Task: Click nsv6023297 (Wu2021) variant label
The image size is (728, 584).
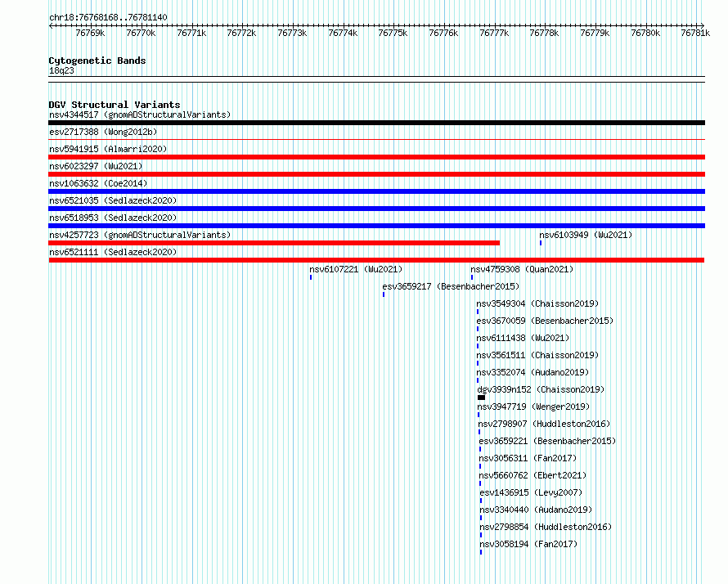Action: pos(96,166)
